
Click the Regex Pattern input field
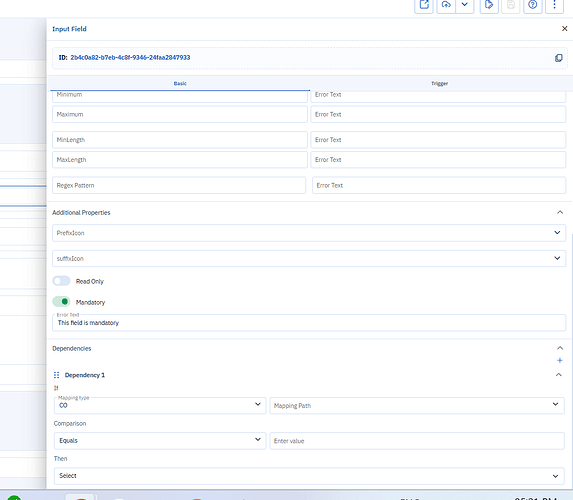(179, 185)
